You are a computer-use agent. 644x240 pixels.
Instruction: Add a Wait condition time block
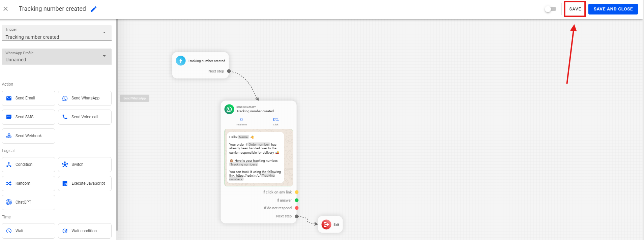tap(85, 231)
